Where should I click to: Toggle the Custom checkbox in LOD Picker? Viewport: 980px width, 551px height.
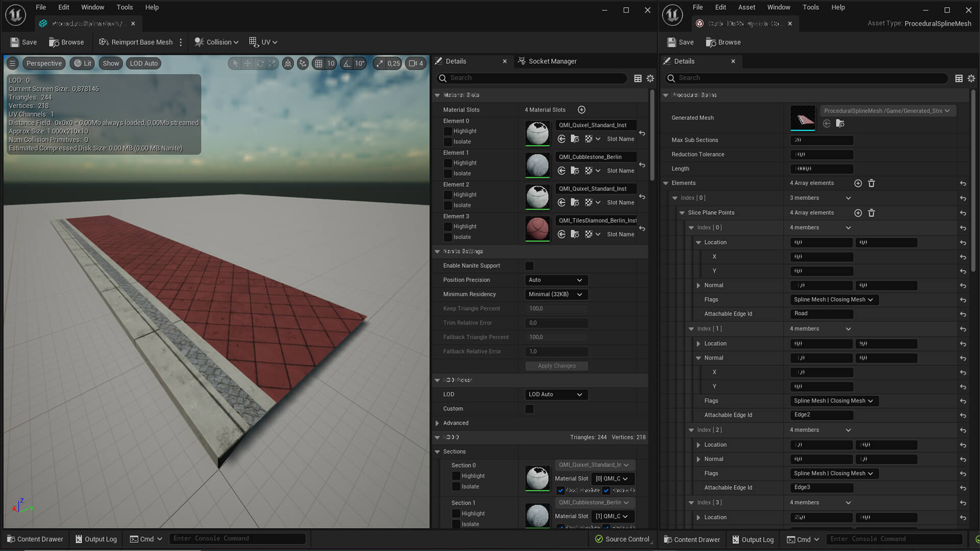[x=529, y=409]
